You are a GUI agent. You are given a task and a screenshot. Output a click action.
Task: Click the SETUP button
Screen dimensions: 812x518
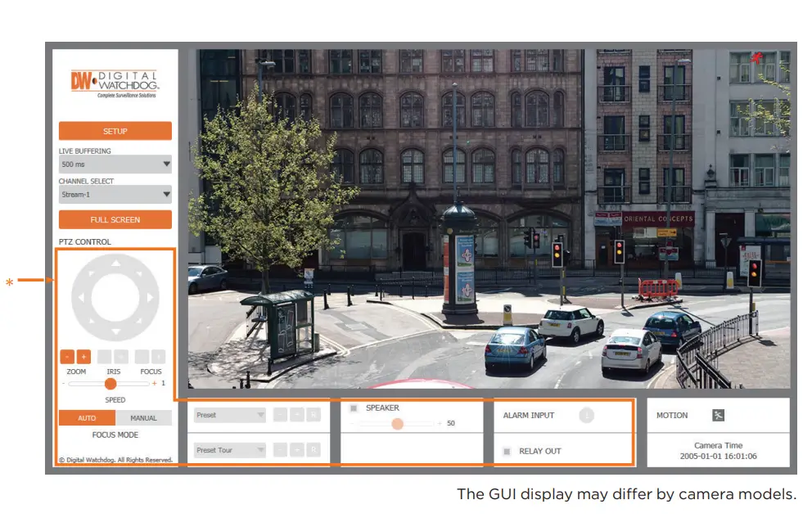[115, 131]
